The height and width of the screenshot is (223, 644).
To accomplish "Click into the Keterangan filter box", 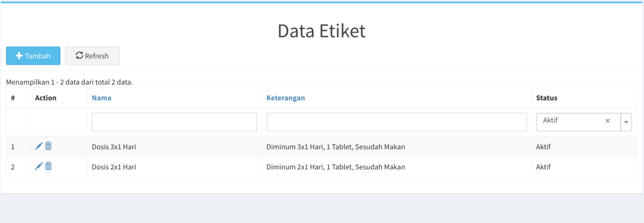I will 396,122.
